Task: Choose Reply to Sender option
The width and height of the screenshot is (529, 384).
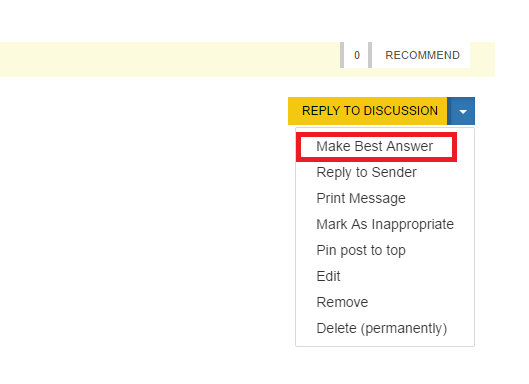Action: tap(366, 172)
